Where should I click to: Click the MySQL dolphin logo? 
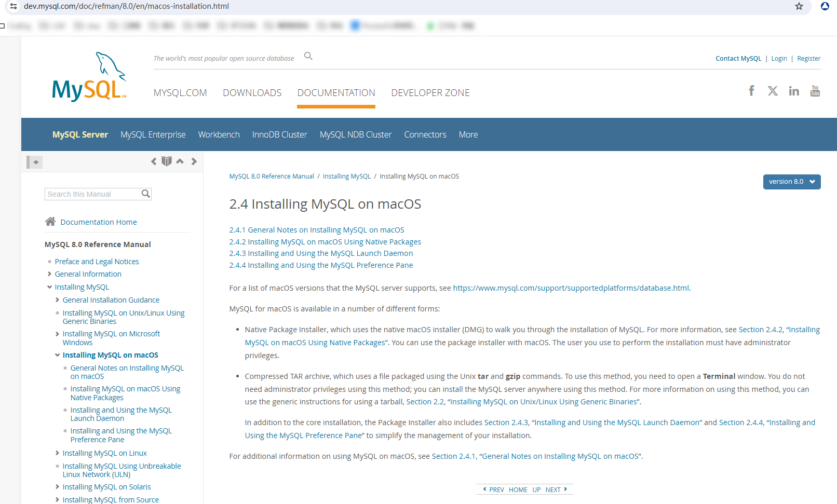(x=89, y=76)
